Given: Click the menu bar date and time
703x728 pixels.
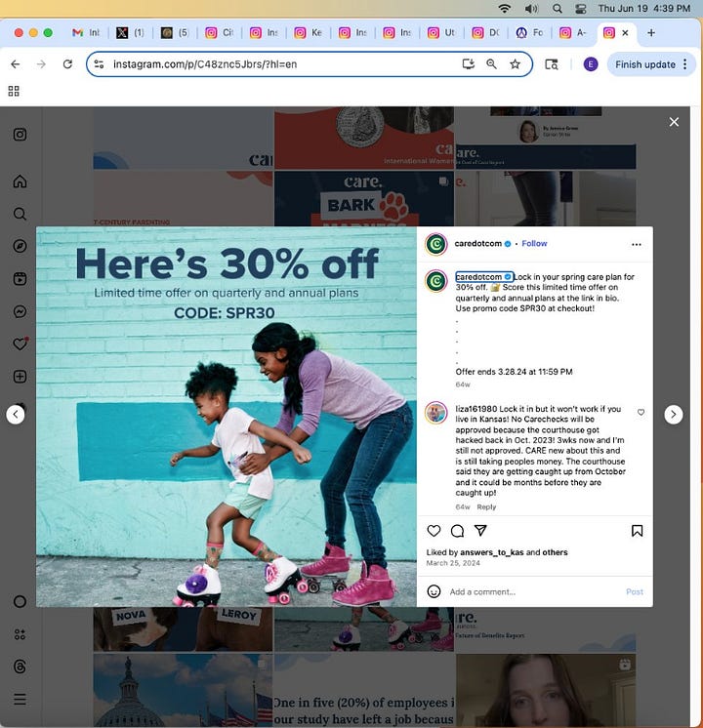Looking at the screenshot, I should 644,9.
